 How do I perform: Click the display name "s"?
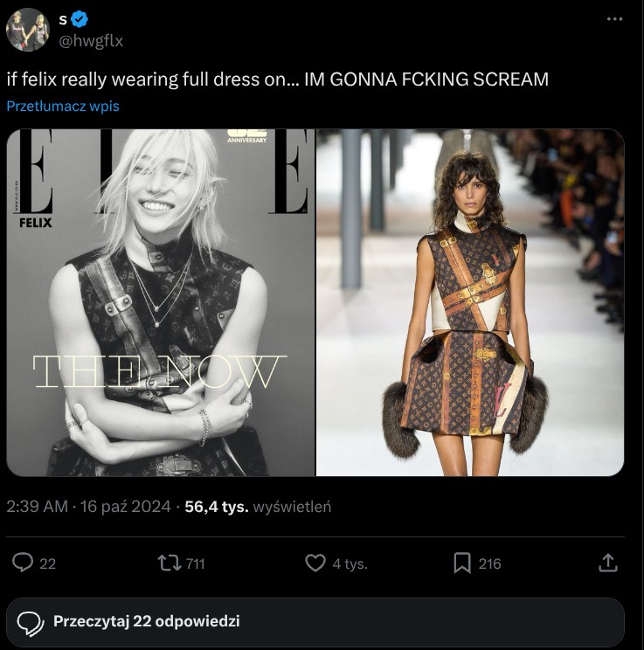click(62, 18)
